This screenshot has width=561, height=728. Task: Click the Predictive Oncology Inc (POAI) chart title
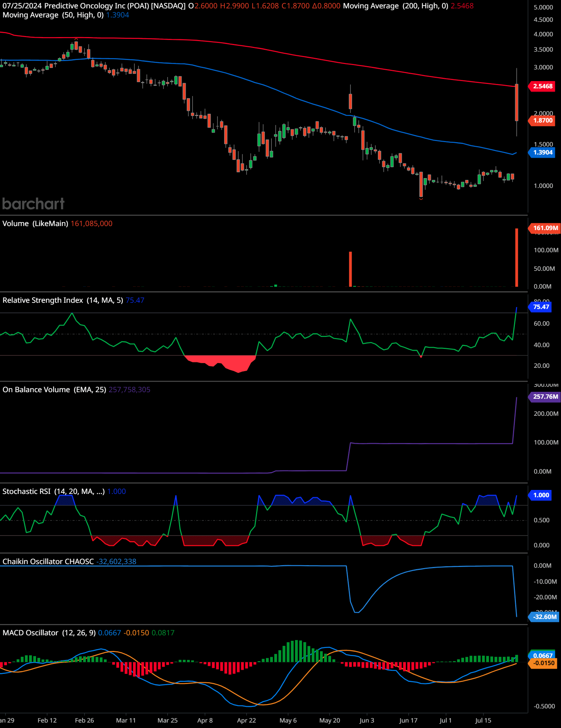pyautogui.click(x=115, y=6)
